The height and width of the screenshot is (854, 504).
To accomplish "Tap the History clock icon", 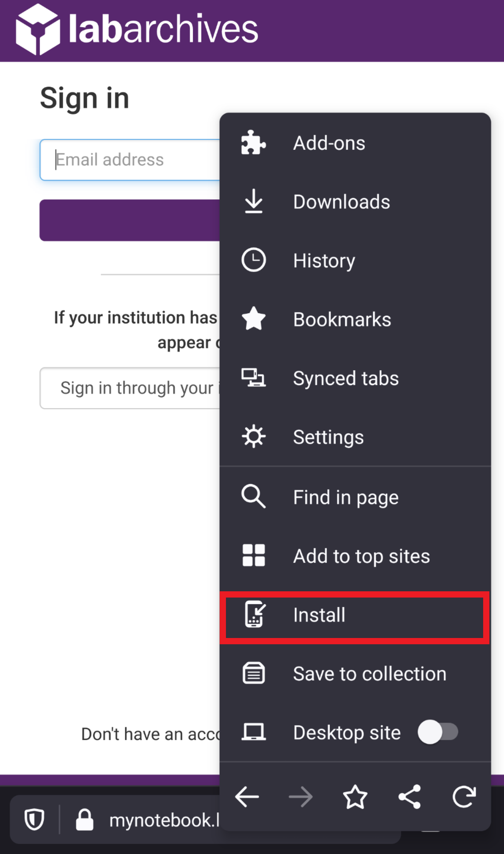I will (x=253, y=260).
